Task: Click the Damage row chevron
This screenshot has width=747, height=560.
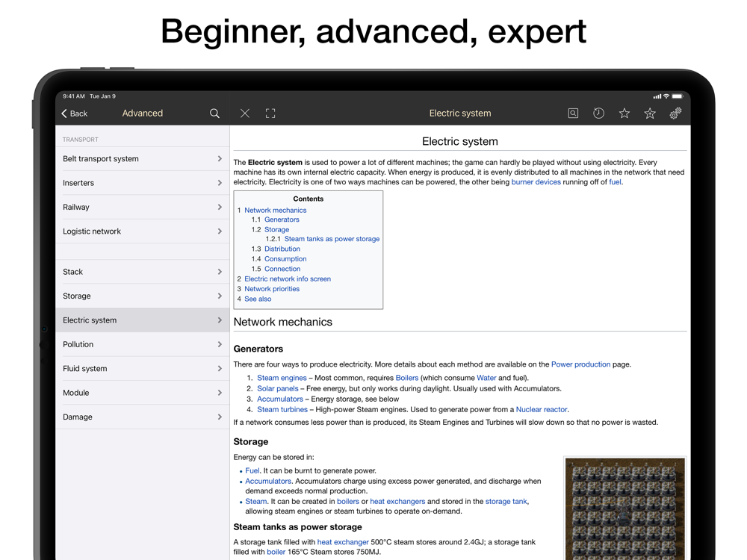Action: point(220,417)
